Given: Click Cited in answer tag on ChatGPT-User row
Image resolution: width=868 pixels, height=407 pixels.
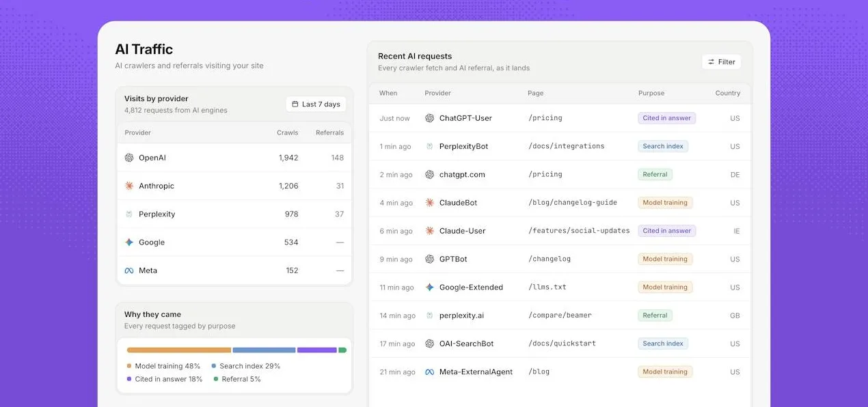Looking at the screenshot, I should [667, 118].
